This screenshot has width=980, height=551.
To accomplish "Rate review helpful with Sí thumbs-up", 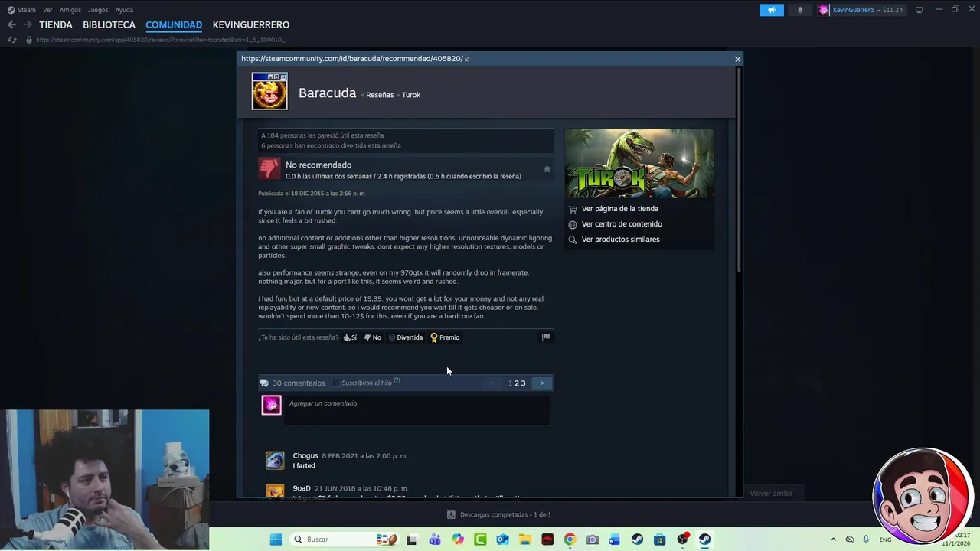I will coord(350,337).
